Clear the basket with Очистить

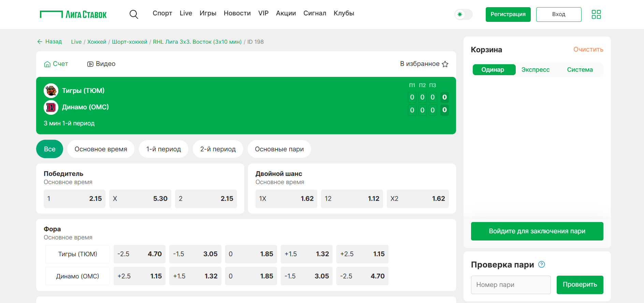click(x=588, y=50)
